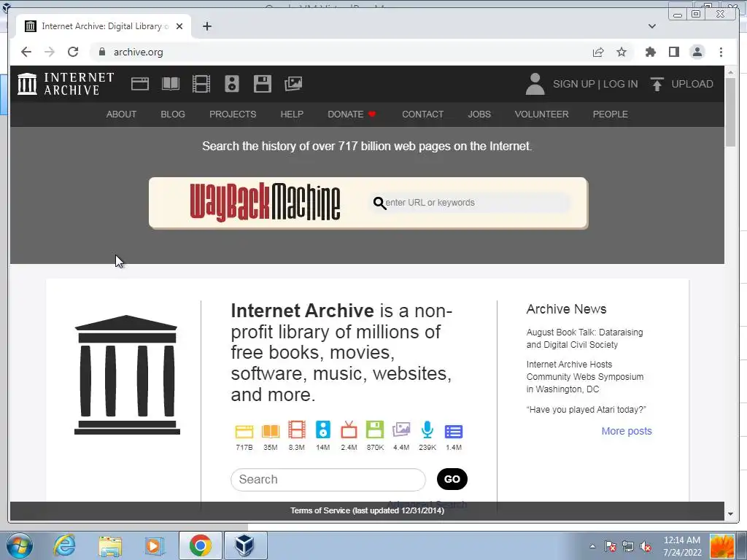
Task: Open "Have you played Atari today?" post
Action: [x=586, y=410]
